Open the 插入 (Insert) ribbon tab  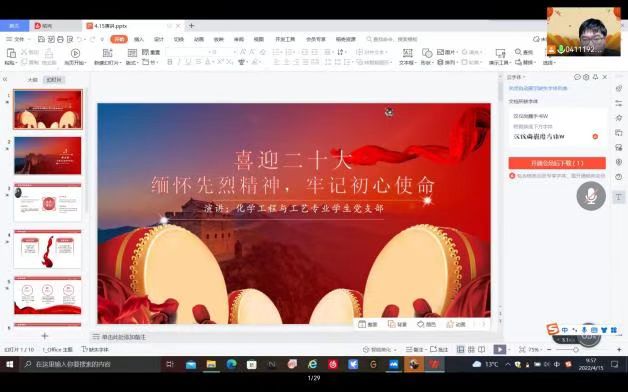pyautogui.click(x=139, y=39)
